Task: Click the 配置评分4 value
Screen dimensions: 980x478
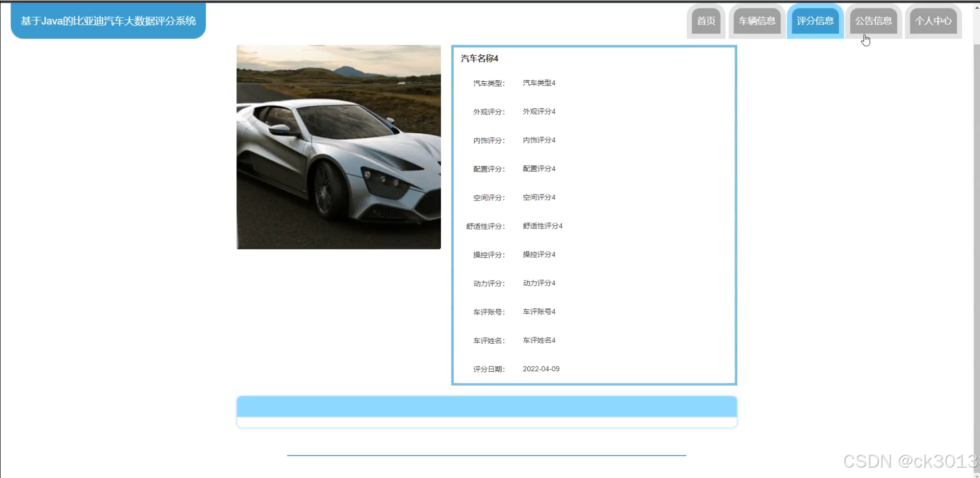Action: [x=539, y=169]
